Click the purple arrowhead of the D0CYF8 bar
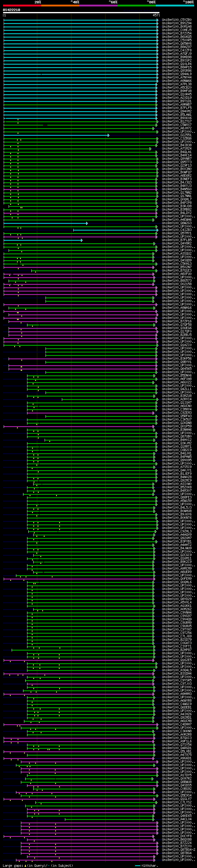Image resolution: width=197 pixels, height=868 pixels. coord(153,835)
